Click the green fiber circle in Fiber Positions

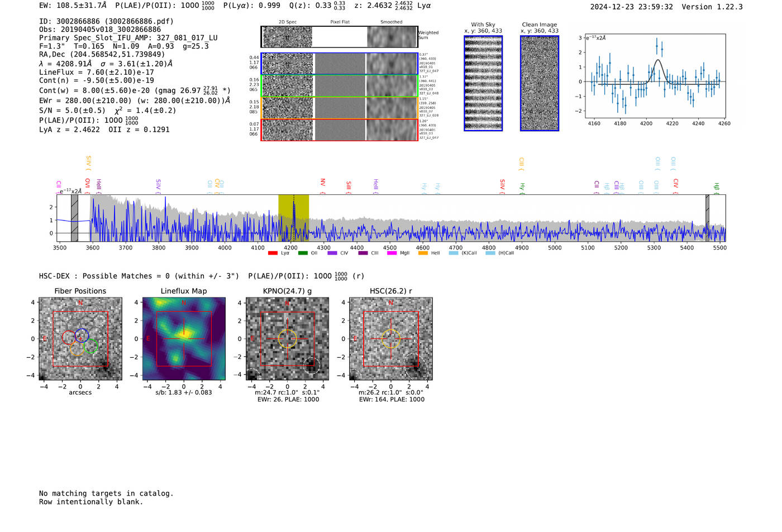(x=91, y=346)
